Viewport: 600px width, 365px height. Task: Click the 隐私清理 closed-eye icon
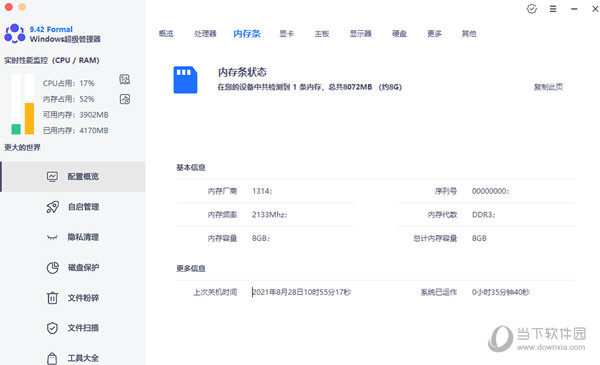click(52, 237)
